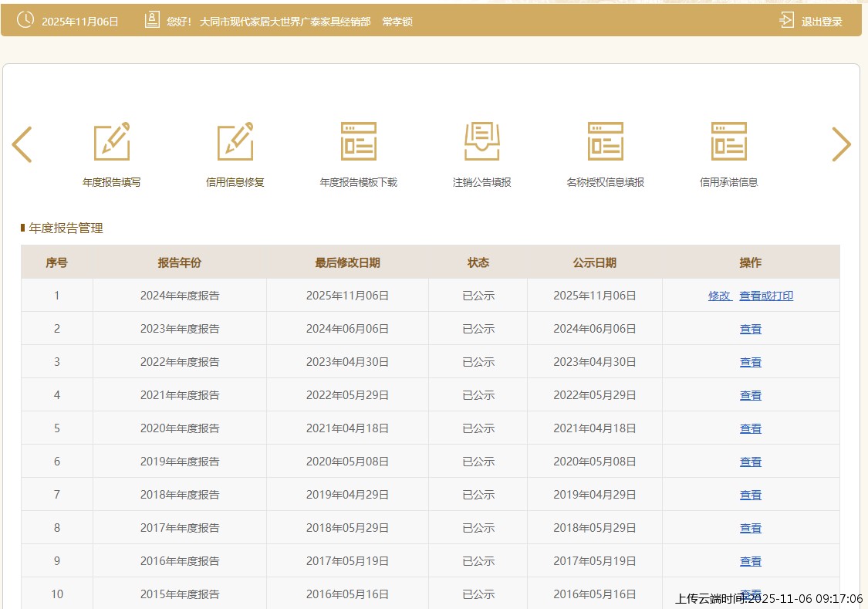Click 修改 for the 2024 annual report

point(719,296)
